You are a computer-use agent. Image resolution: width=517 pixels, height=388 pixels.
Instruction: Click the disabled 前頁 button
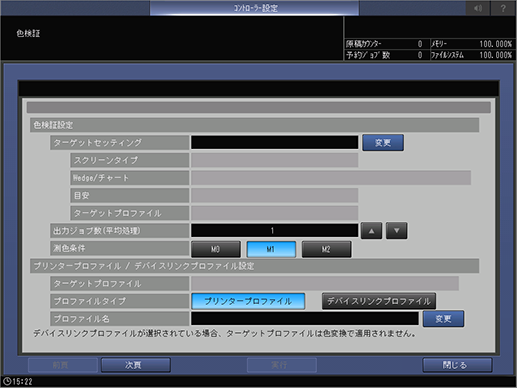click(x=63, y=365)
